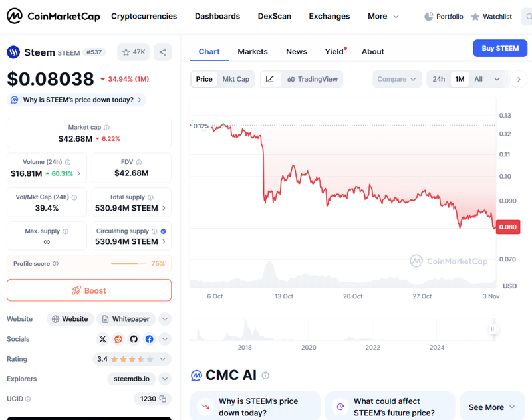Screen dimensions: 532x420
Task: Click the timeline range slider handle
Action: pyautogui.click(x=493, y=329)
